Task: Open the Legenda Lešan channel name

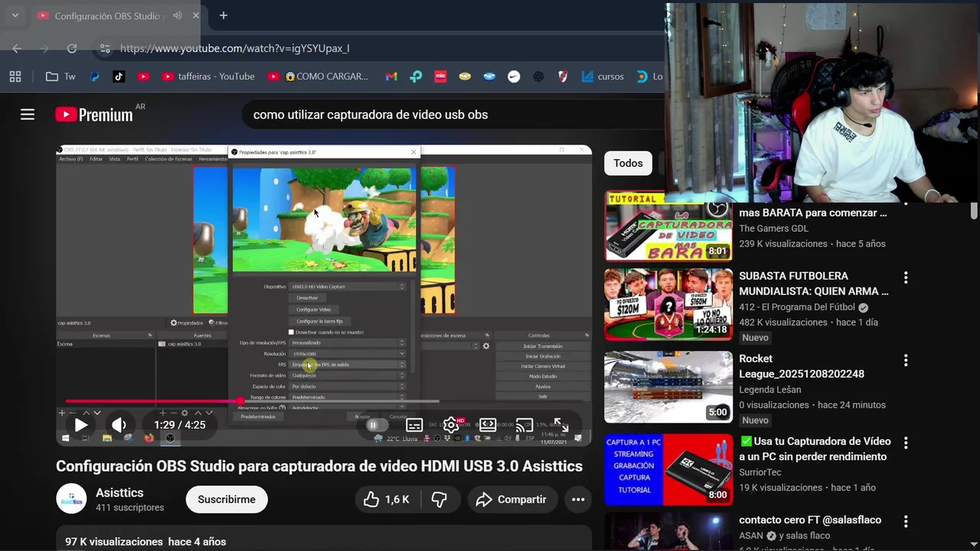Action: 769,390
